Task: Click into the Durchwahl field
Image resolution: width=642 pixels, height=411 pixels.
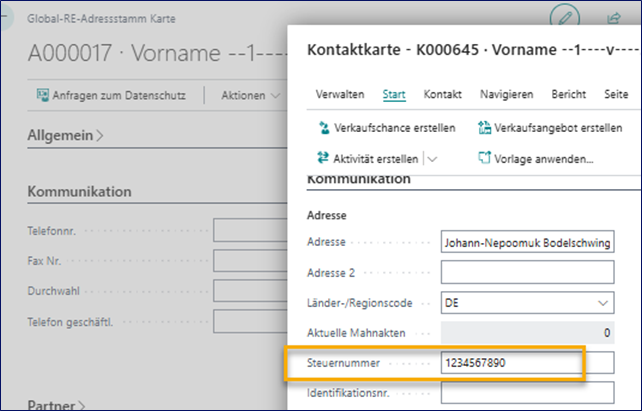Action: click(x=250, y=291)
